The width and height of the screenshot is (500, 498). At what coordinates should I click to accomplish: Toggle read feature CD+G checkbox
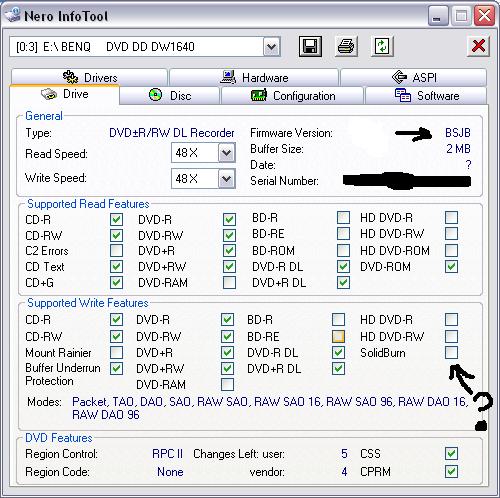pyautogui.click(x=116, y=282)
